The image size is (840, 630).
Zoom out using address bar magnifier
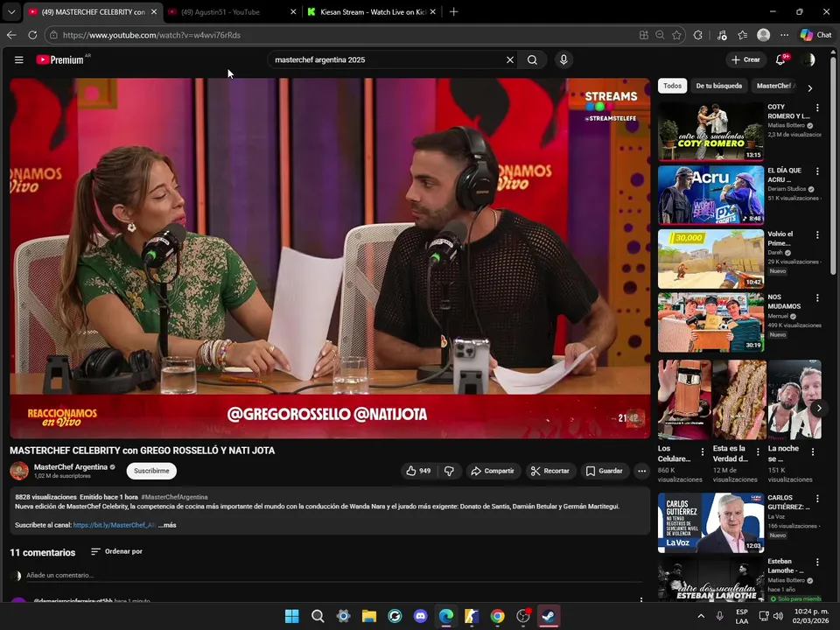[660, 35]
